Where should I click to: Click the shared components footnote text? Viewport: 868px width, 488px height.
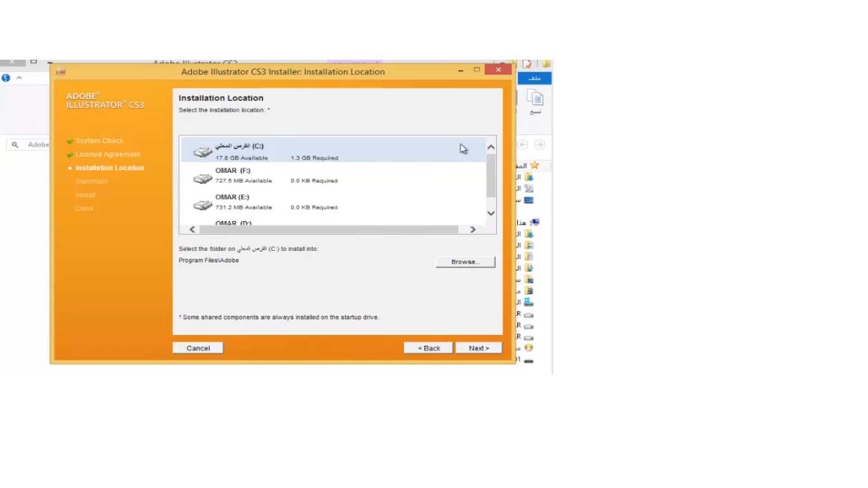279,317
